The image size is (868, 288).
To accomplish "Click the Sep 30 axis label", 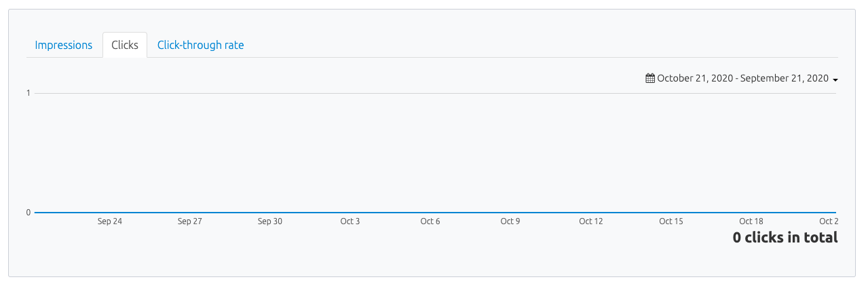I will click(270, 221).
